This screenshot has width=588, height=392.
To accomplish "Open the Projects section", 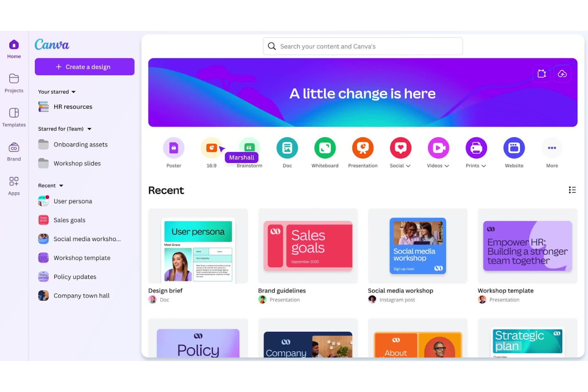I will (x=14, y=83).
